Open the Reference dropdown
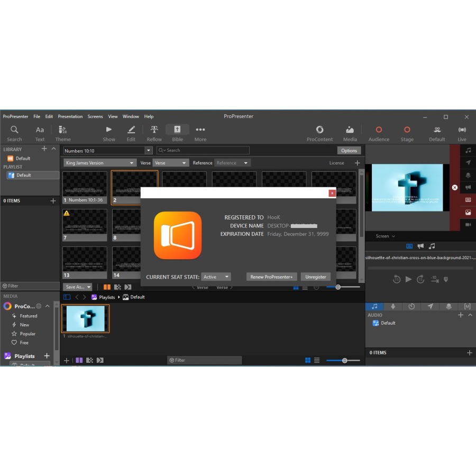476x476 pixels. click(232, 163)
